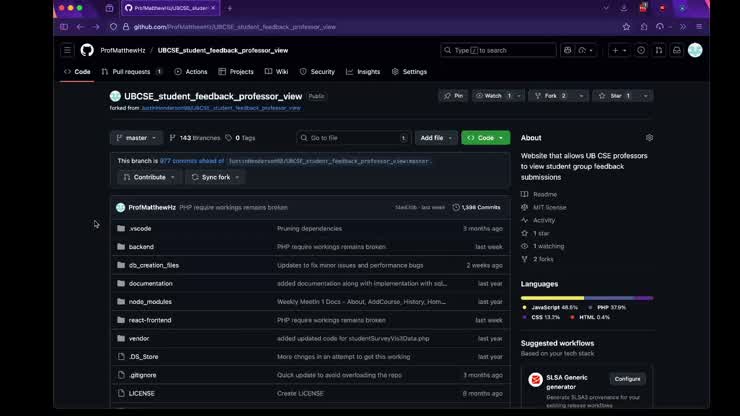Viewport: 740px width, 416px height.
Task: Open the browser application menu
Action: coord(699,27)
